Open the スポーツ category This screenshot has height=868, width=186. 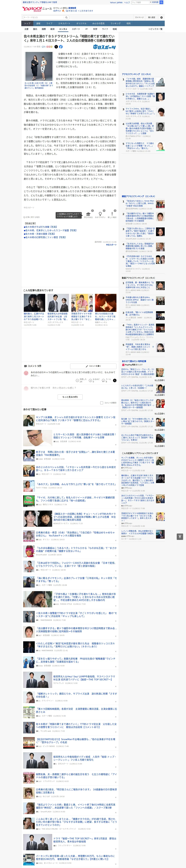tap(76, 29)
